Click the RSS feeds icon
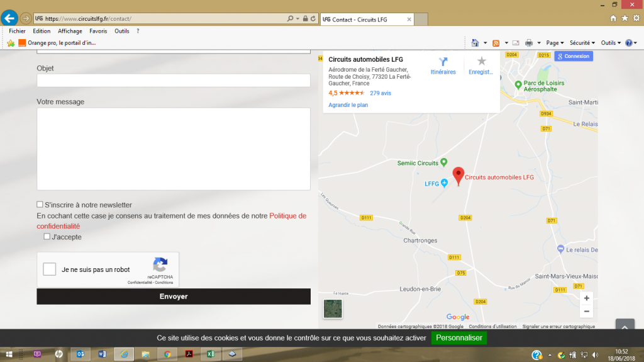Image resolution: width=644 pixels, height=362 pixels. [x=496, y=43]
